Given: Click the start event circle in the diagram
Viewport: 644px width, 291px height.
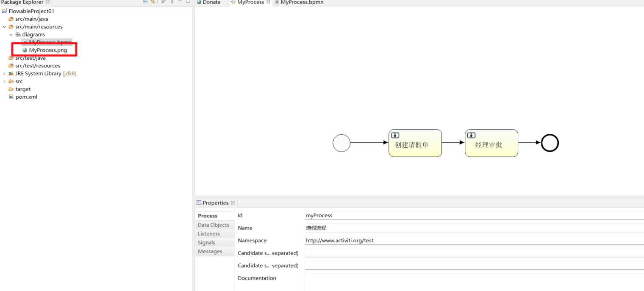Looking at the screenshot, I should pos(341,143).
